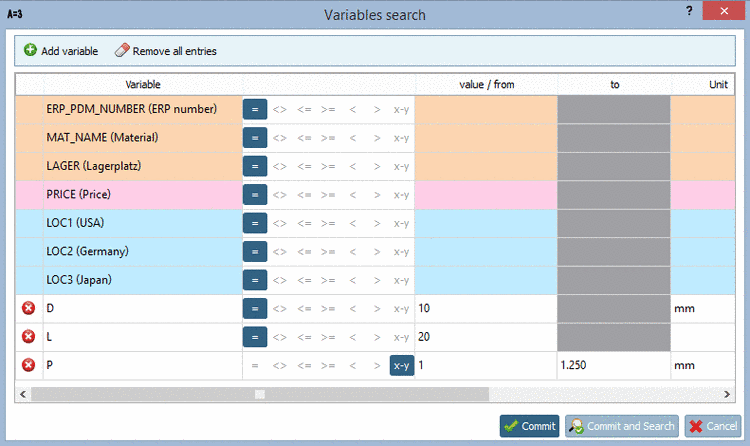750x446 pixels.
Task: Click the ERP_PDM_NUMBER value field
Action: click(486, 110)
